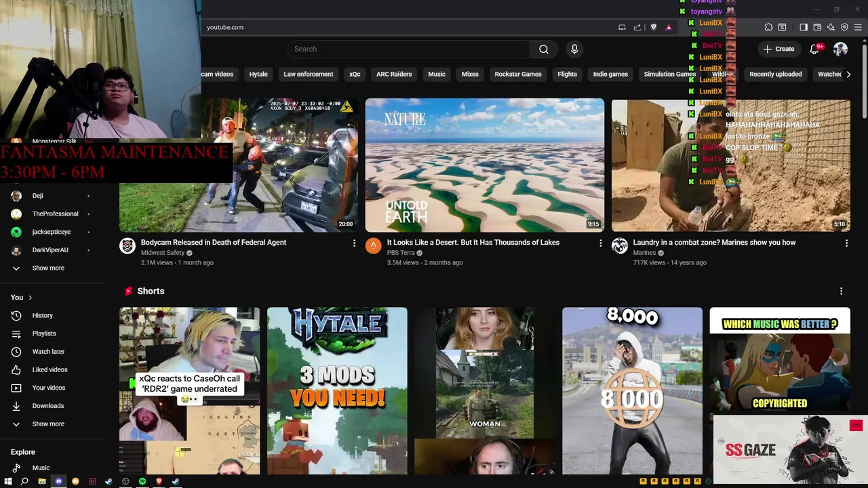Image resolution: width=868 pixels, height=488 pixels.
Task: Click the Your videos play icon
Action: (16, 388)
